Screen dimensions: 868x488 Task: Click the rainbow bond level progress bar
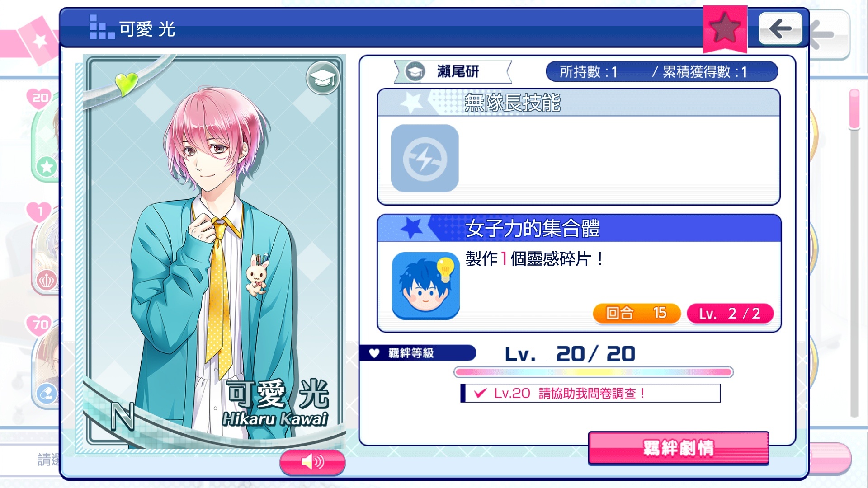[x=593, y=372]
